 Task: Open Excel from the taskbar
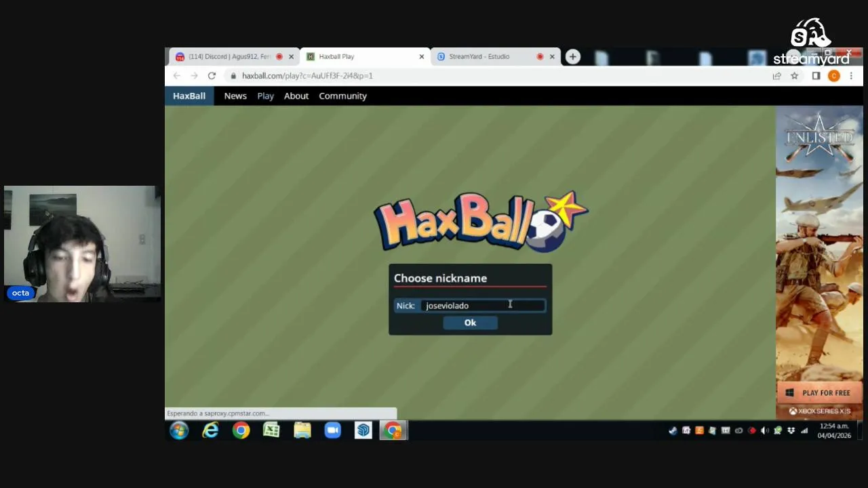tap(271, 430)
